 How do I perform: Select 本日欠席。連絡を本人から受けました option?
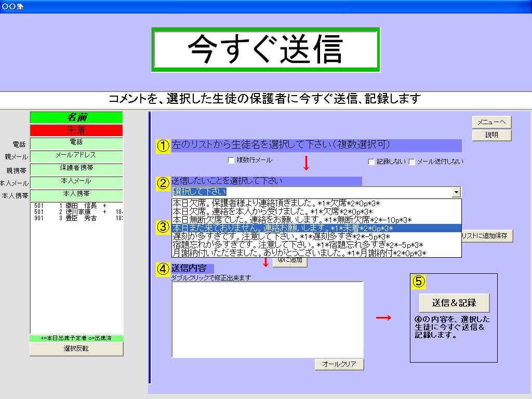coord(316,212)
